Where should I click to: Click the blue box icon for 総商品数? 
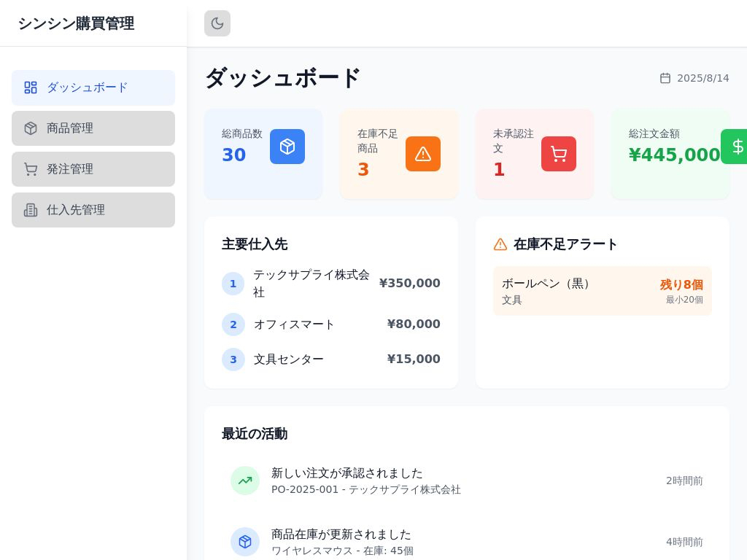[x=287, y=147]
